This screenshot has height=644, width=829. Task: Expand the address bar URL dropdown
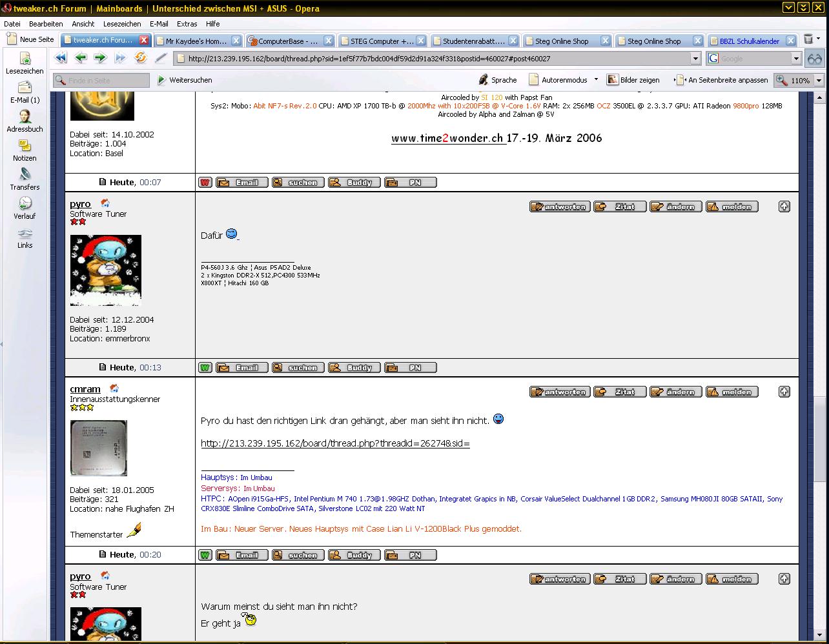tap(695, 59)
